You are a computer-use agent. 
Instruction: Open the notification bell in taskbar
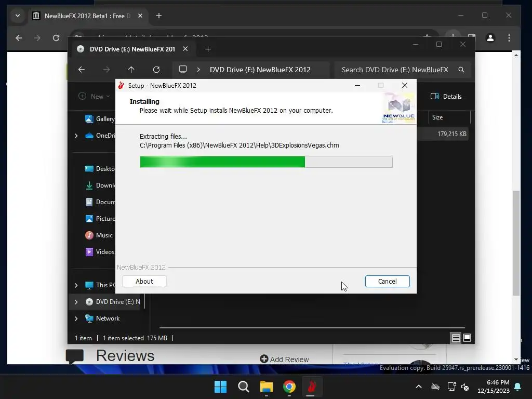pyautogui.click(x=518, y=387)
